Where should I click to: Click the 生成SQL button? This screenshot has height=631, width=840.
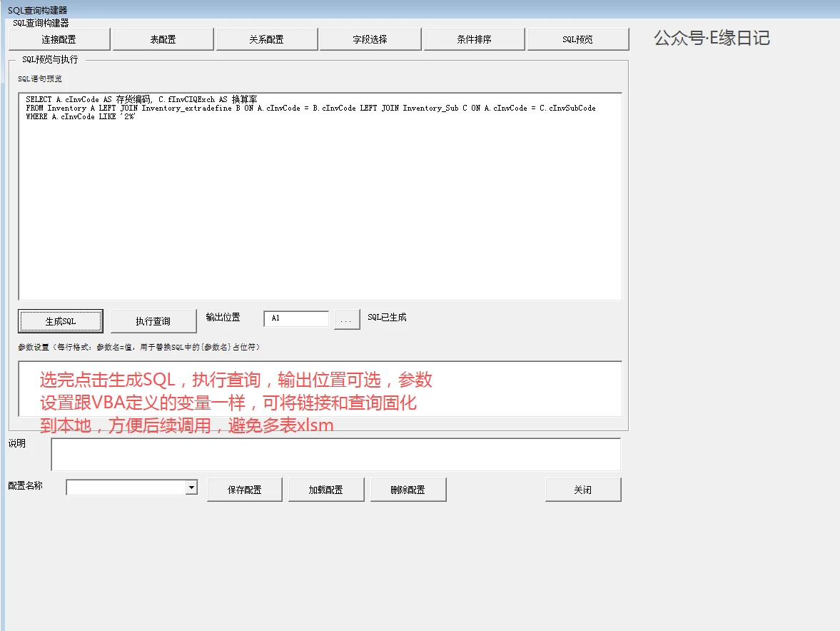coord(61,321)
